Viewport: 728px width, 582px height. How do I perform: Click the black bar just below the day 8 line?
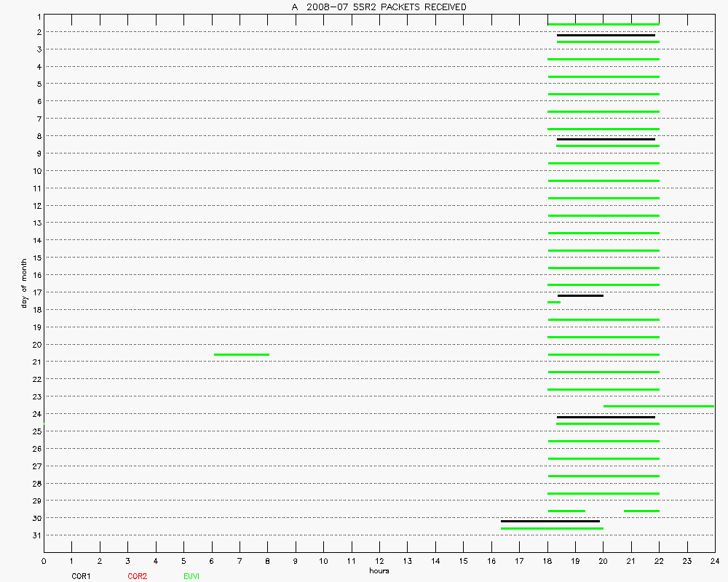606,139
